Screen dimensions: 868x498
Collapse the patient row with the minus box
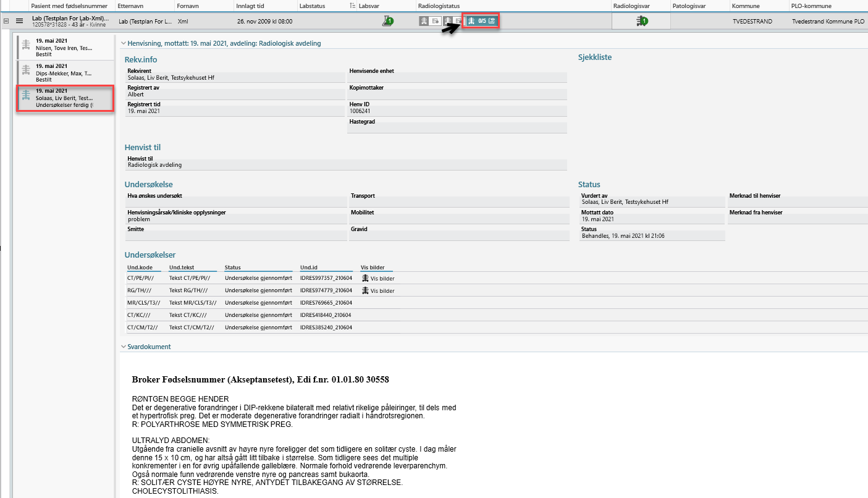click(6, 21)
